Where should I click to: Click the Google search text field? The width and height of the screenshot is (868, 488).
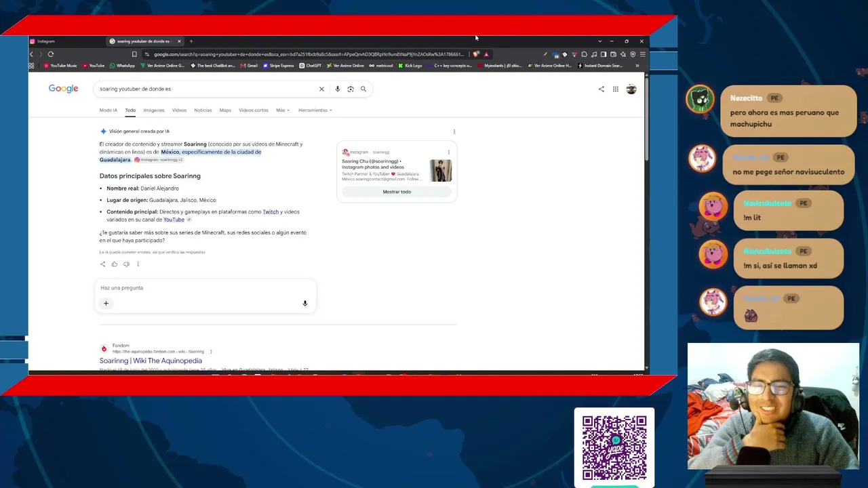(x=207, y=89)
